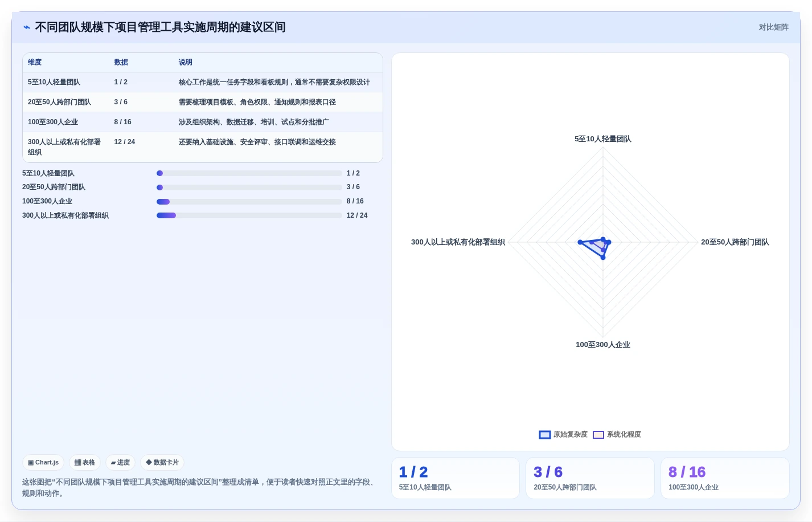Click description starting 涉及组织架构
This screenshot has height=522, width=812.
click(254, 123)
